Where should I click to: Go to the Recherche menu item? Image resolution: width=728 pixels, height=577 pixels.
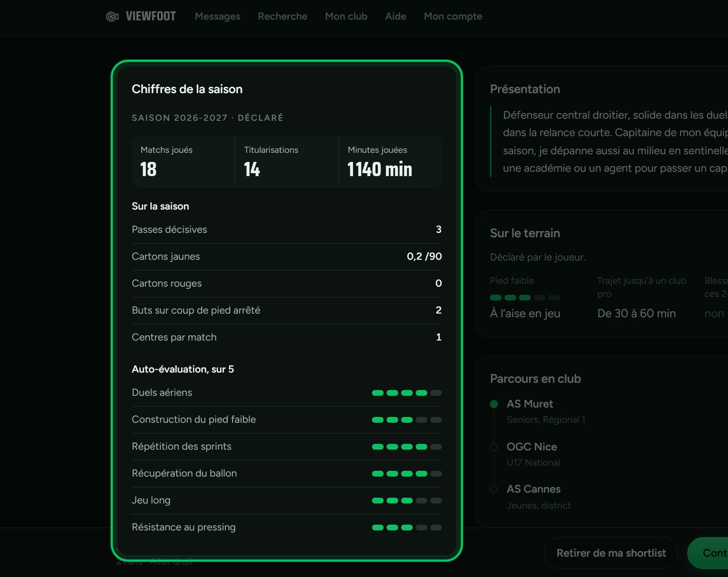pos(282,16)
